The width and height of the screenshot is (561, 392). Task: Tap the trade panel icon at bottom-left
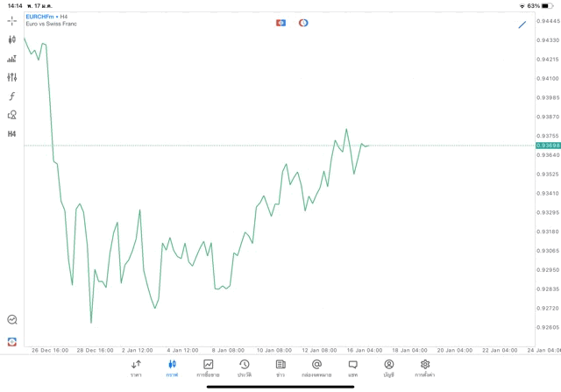click(x=12, y=341)
